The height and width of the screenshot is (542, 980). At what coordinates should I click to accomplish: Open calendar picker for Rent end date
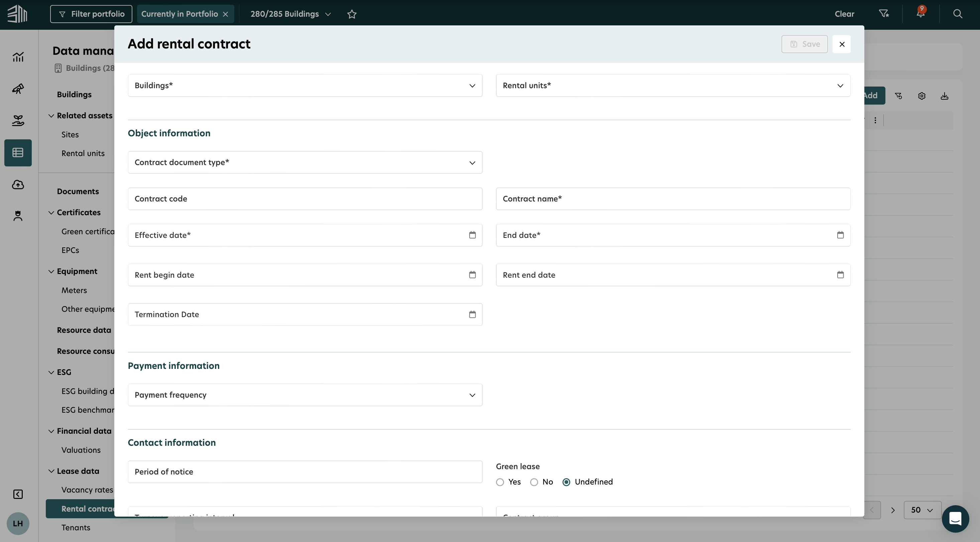pyautogui.click(x=840, y=275)
